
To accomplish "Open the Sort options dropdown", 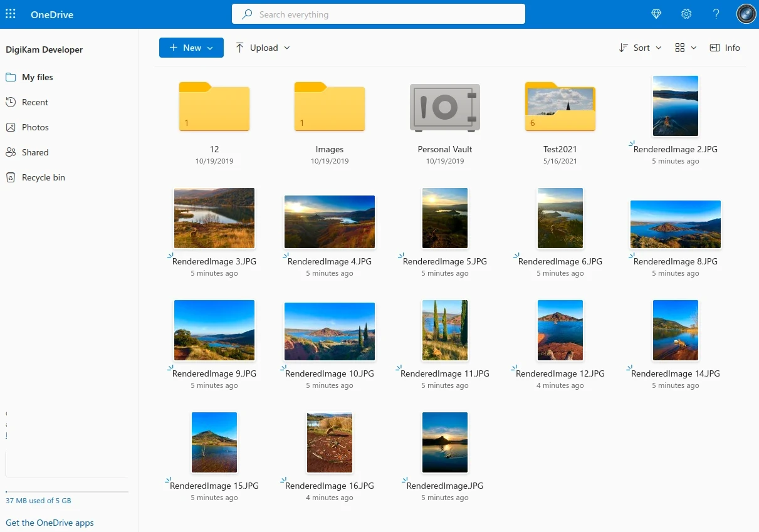I will [x=640, y=48].
